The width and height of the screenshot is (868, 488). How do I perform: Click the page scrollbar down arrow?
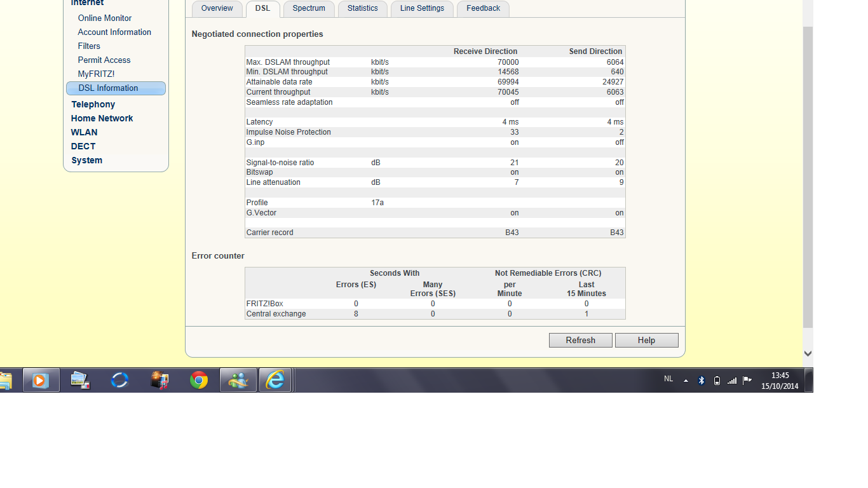coord(808,353)
